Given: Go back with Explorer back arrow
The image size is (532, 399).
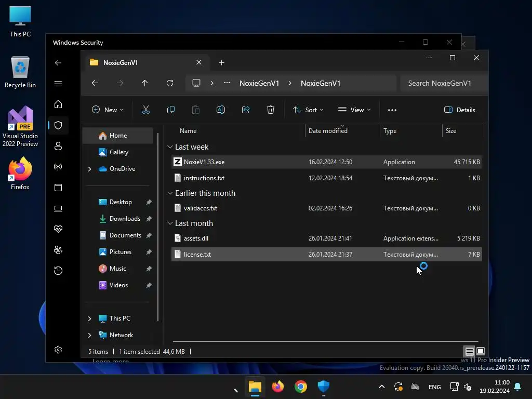Looking at the screenshot, I should coord(95,83).
